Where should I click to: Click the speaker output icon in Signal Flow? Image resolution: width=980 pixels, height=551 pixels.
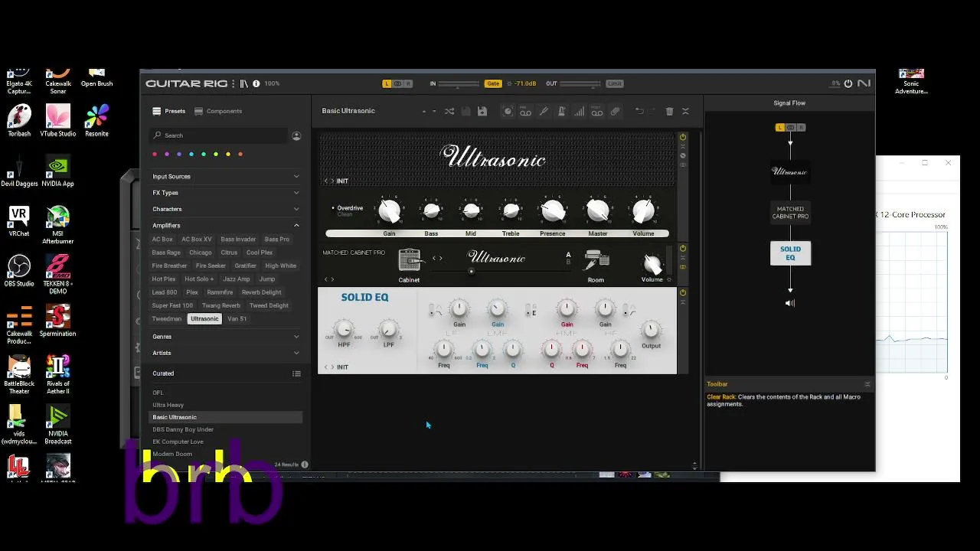tap(790, 303)
